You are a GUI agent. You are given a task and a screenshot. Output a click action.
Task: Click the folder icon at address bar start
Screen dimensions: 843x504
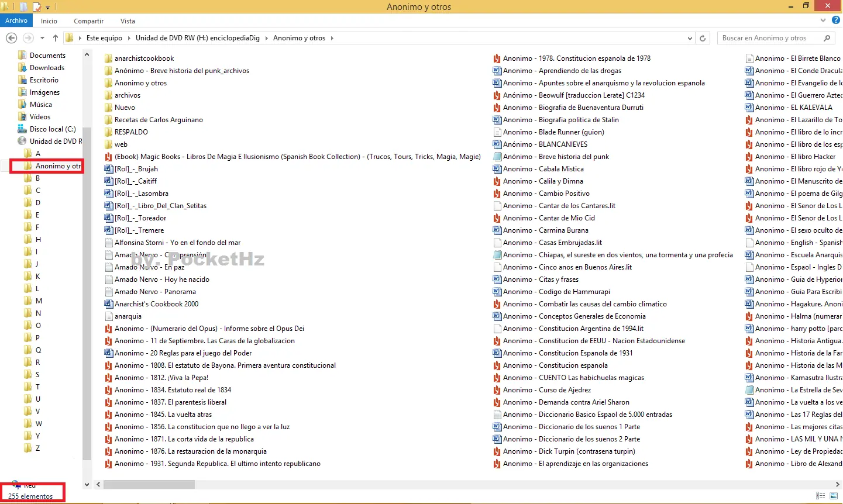70,38
